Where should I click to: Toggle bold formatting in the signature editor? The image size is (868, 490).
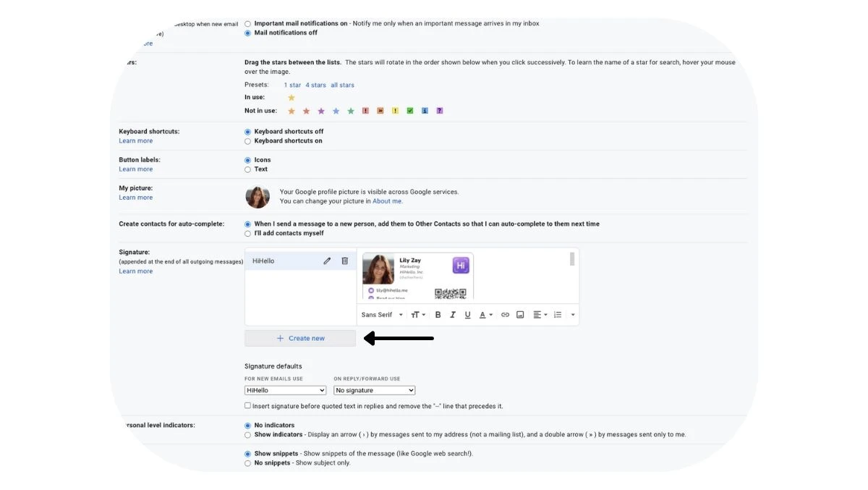click(x=438, y=314)
